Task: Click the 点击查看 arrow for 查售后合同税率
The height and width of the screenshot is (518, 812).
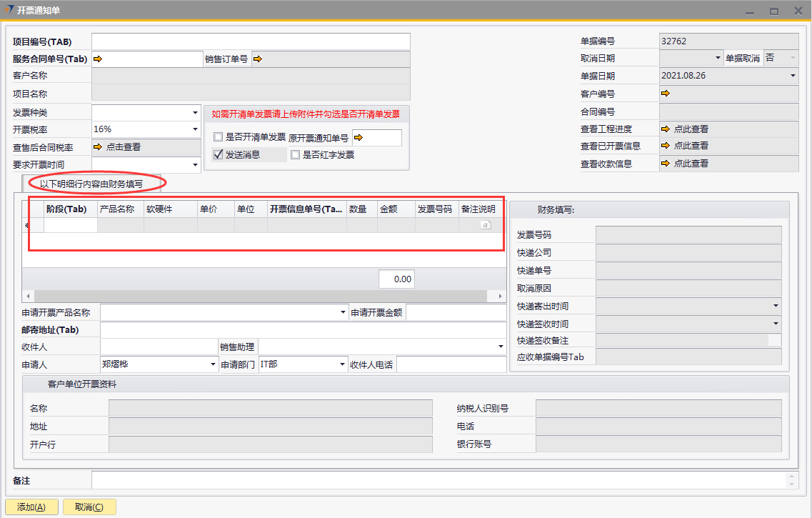Action: [x=98, y=147]
